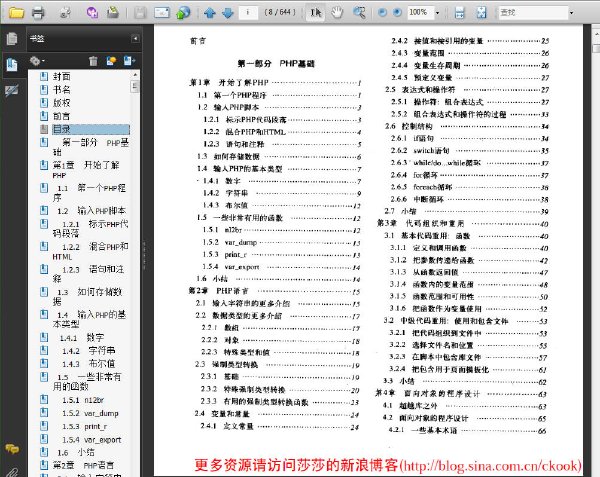Create a new bookmark icon

pyautogui.click(x=111, y=61)
